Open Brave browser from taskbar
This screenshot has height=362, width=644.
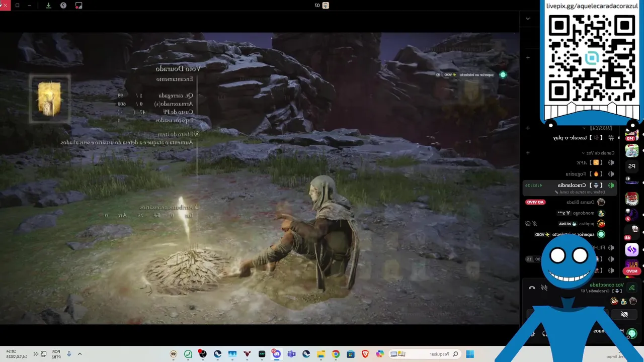[x=365, y=354]
